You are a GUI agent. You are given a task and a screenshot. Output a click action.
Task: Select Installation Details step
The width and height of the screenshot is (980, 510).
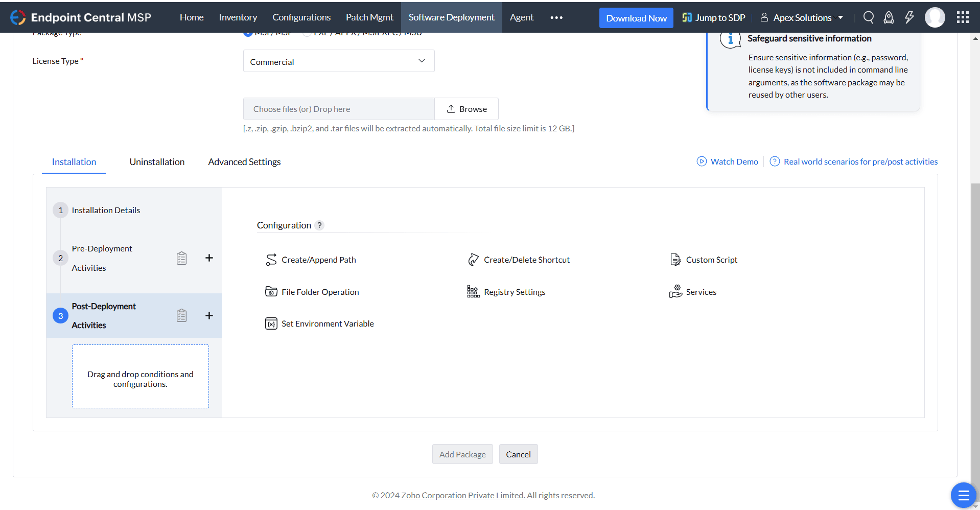pyautogui.click(x=106, y=210)
